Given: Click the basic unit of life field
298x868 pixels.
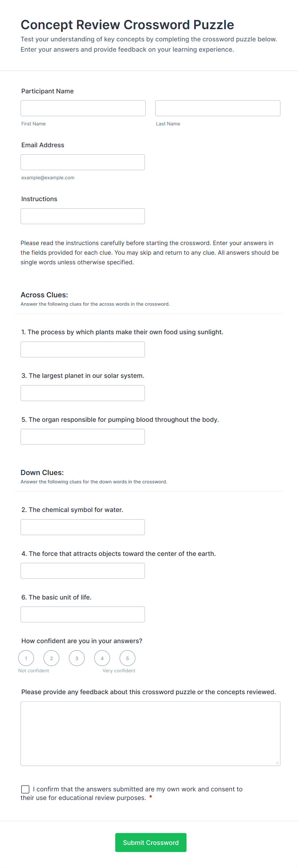Looking at the screenshot, I should tap(82, 614).
